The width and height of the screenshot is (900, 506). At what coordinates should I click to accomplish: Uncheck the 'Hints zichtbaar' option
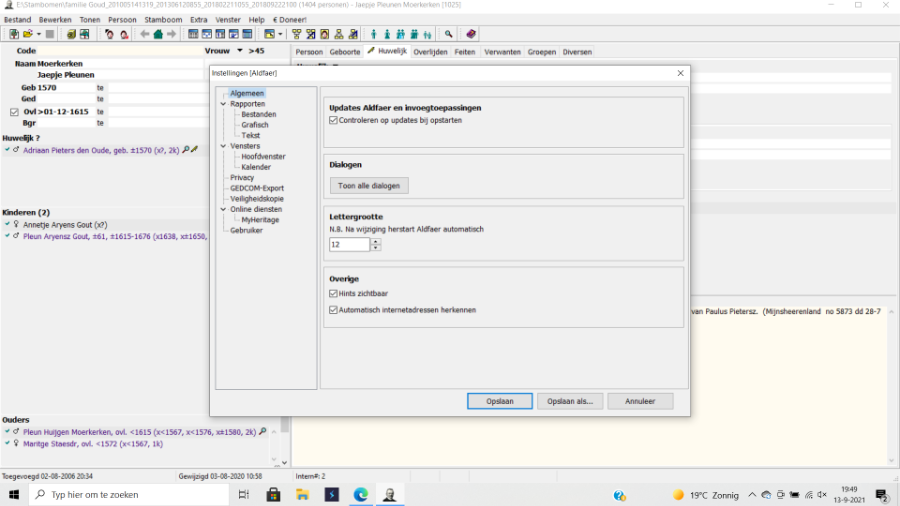[x=334, y=294]
